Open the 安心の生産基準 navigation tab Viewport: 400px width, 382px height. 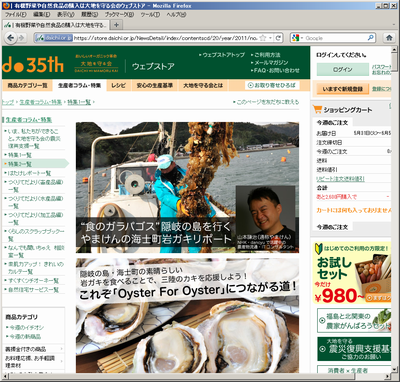coord(154,86)
